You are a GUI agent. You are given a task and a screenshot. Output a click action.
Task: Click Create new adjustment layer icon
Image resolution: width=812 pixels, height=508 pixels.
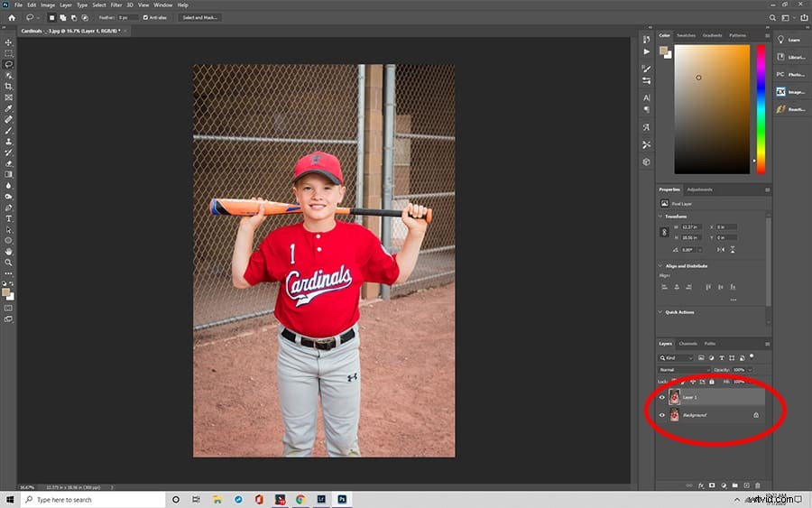point(724,485)
